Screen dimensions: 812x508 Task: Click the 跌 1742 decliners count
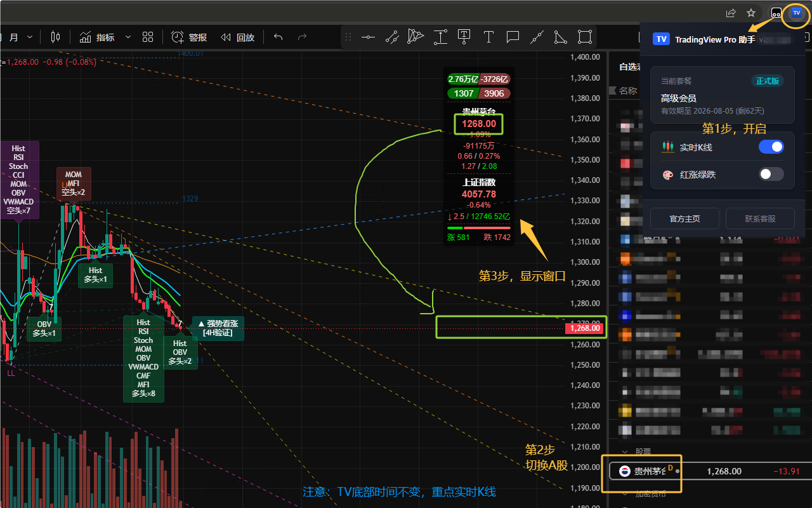(x=497, y=237)
